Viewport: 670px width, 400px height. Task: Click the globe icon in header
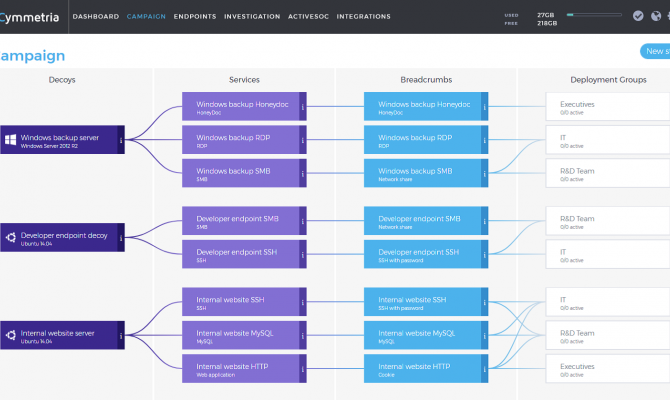(656, 16)
